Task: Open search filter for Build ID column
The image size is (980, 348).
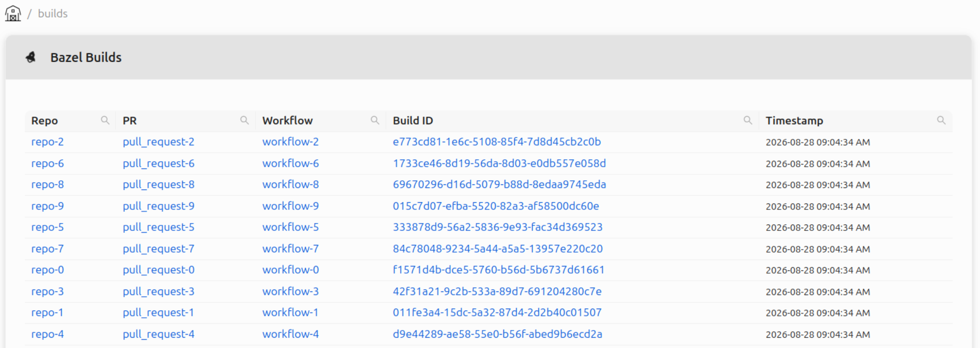Action: coord(748,120)
